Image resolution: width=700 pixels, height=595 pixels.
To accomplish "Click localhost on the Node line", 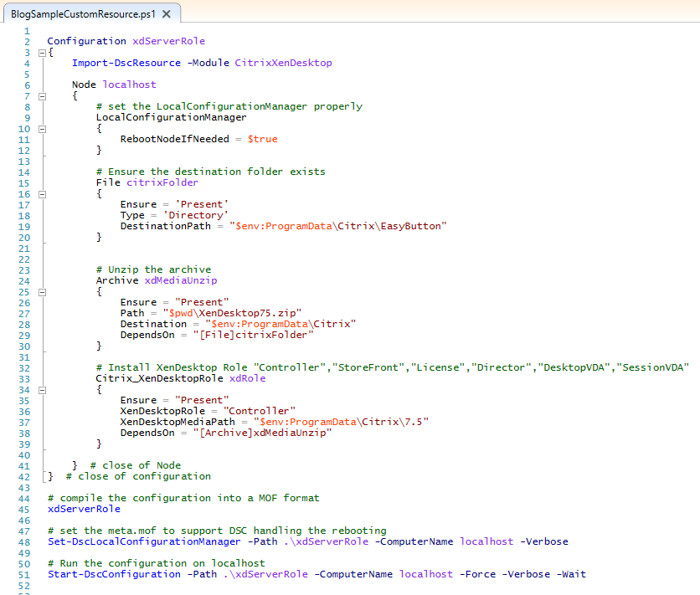I will (x=130, y=85).
